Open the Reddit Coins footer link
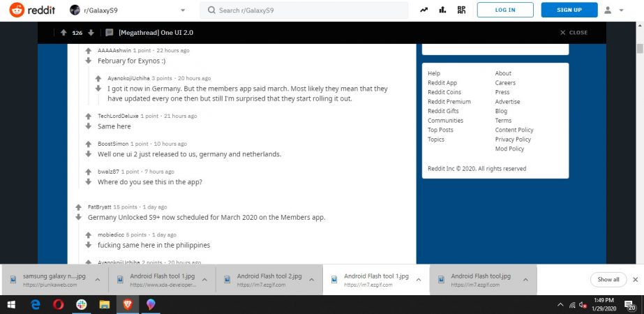The image size is (644, 314). point(444,92)
